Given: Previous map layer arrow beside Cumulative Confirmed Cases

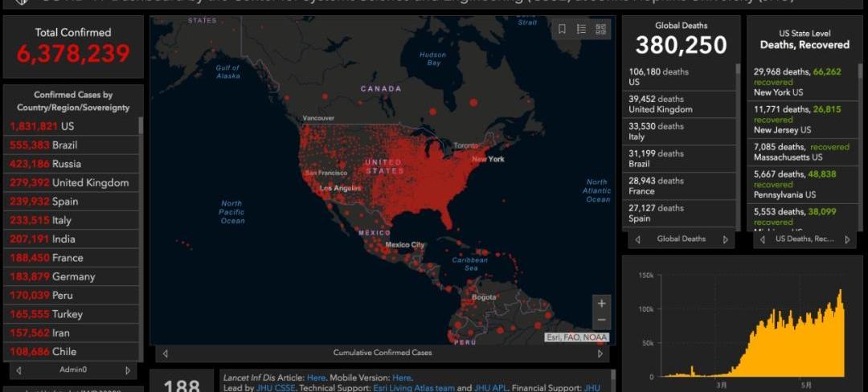Looking at the screenshot, I should click(x=165, y=353).
